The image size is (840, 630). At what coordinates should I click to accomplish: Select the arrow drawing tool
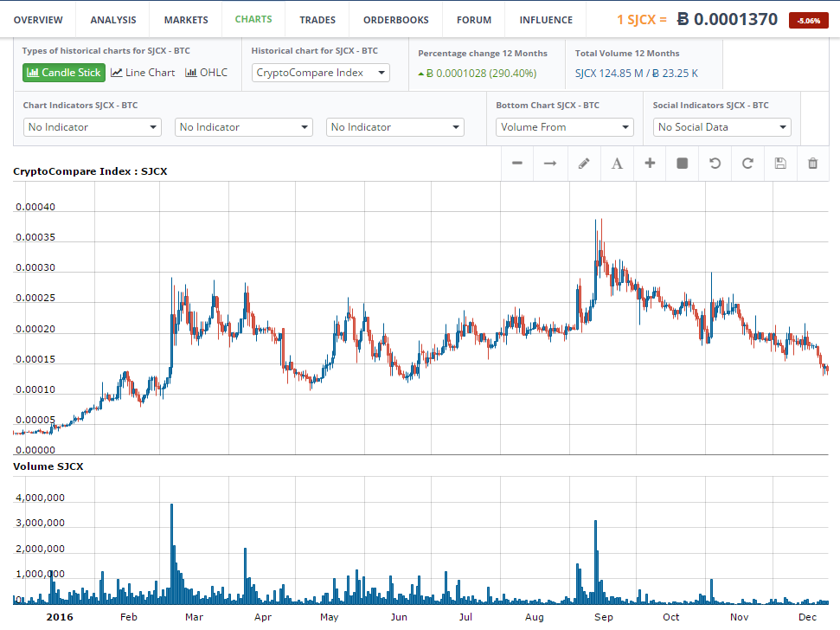(x=550, y=164)
